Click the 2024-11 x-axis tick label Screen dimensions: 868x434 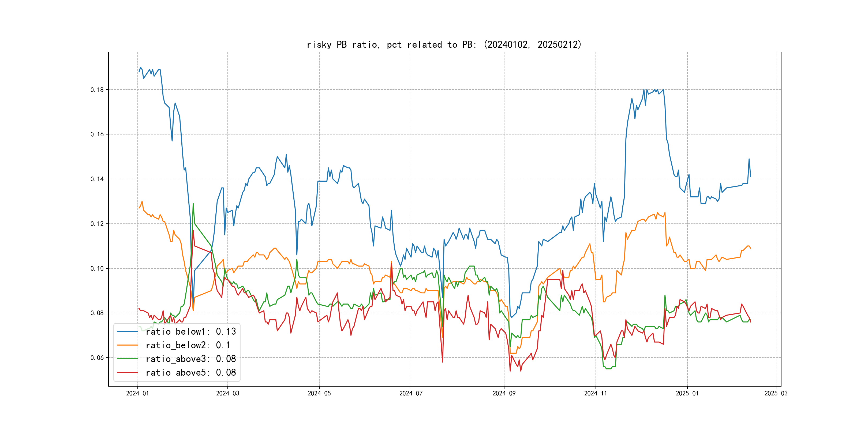[595, 393]
